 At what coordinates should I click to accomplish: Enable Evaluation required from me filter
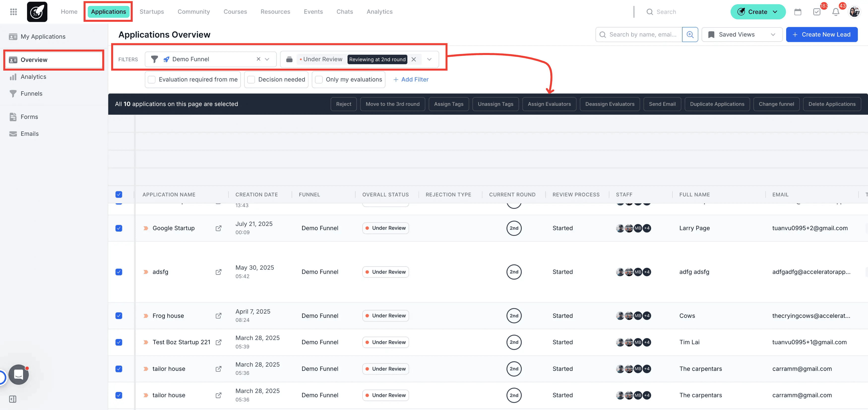(152, 80)
